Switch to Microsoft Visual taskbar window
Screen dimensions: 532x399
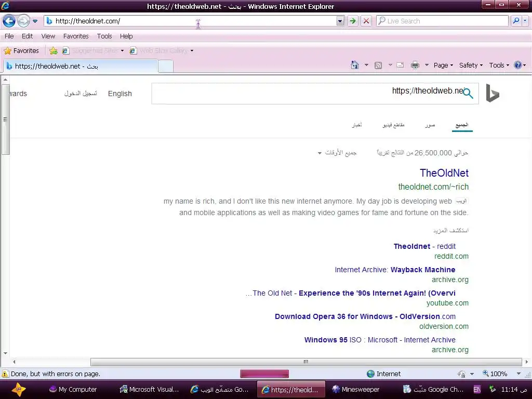point(149,390)
